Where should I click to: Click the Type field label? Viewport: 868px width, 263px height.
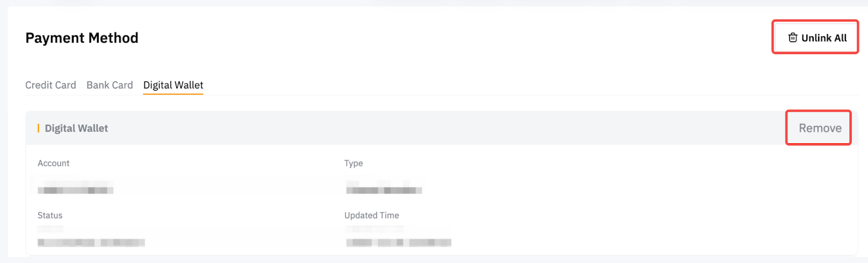[354, 163]
